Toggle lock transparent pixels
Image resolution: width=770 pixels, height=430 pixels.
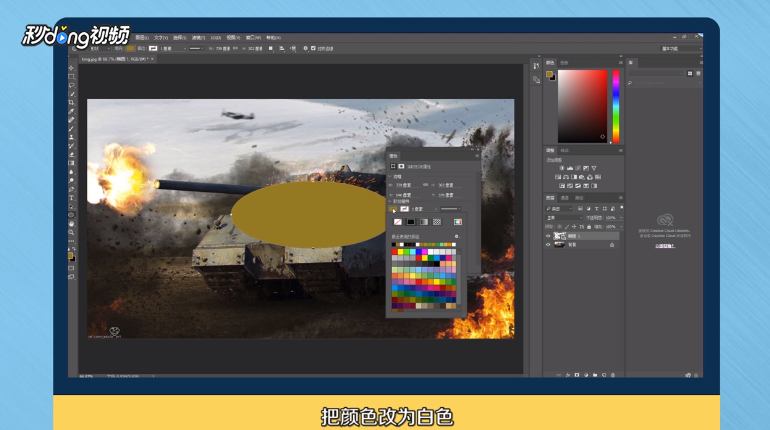point(559,227)
